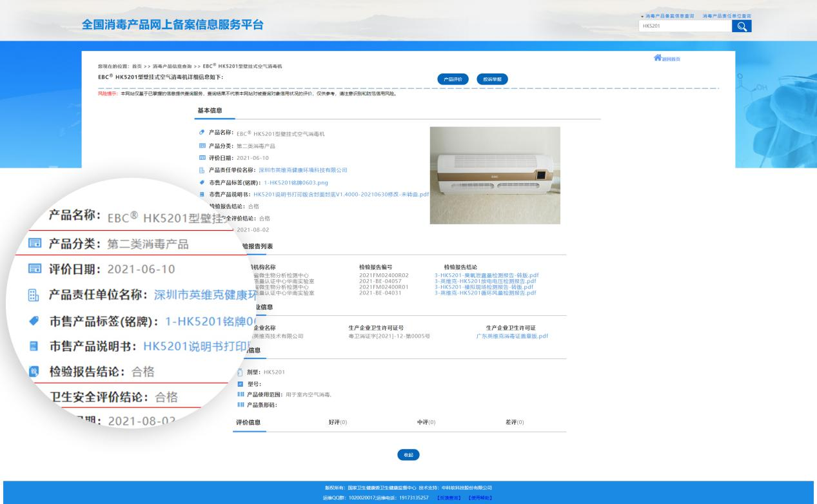
Task: Click the icon next to 剂型 field
Action: pyautogui.click(x=241, y=372)
